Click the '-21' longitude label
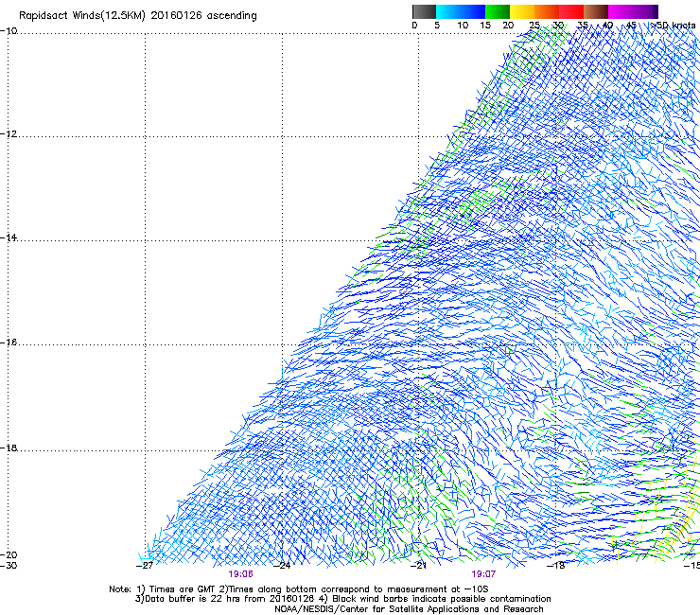 coord(418,566)
